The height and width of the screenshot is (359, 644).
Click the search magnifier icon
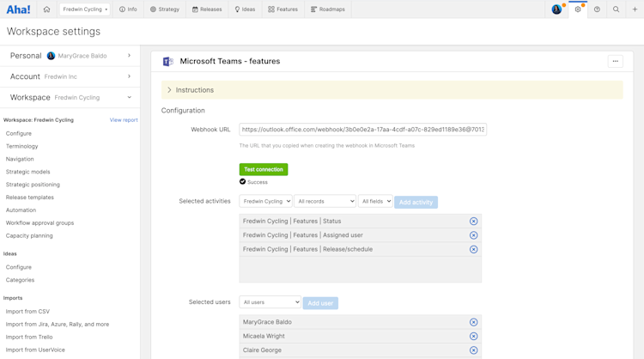point(616,9)
